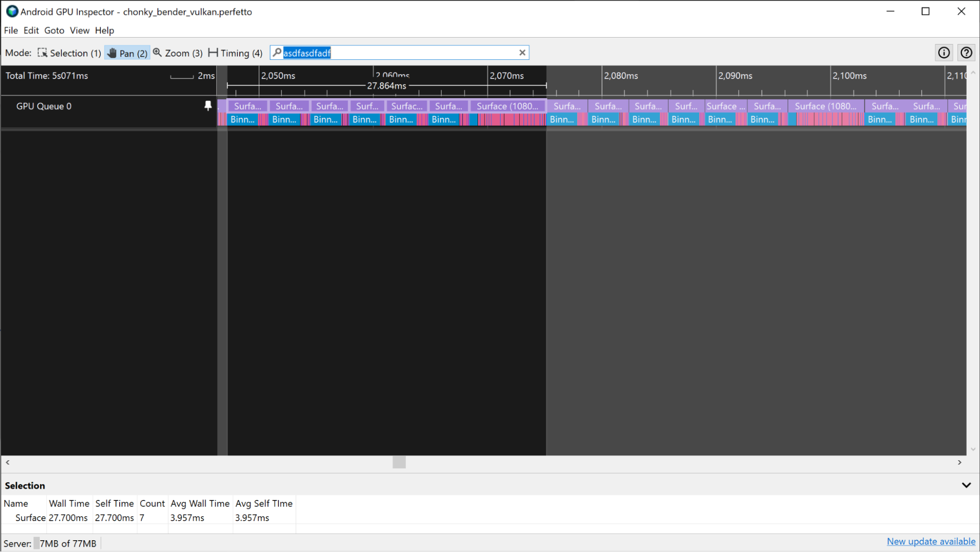980x552 pixels.
Task: Unpin the GPU Queue 0 track
Action: pos(207,105)
